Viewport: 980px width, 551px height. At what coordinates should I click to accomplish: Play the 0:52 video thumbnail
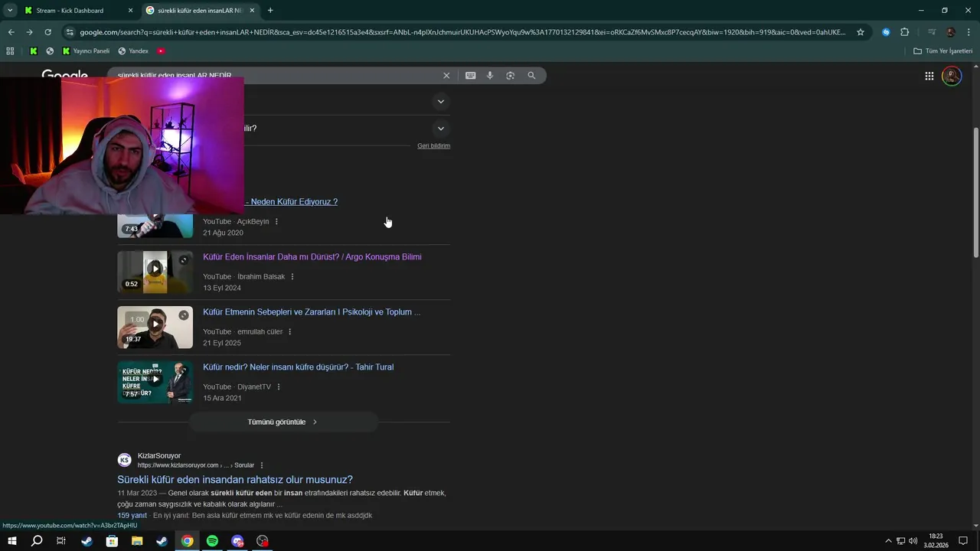[155, 272]
